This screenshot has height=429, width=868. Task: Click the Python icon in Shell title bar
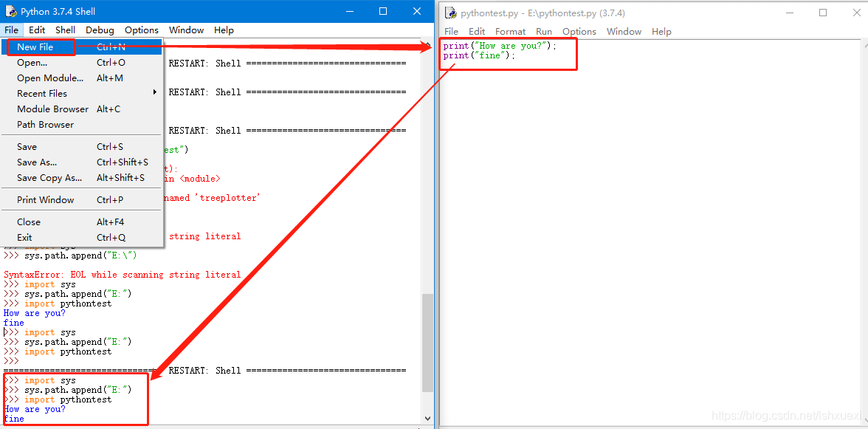[10, 11]
